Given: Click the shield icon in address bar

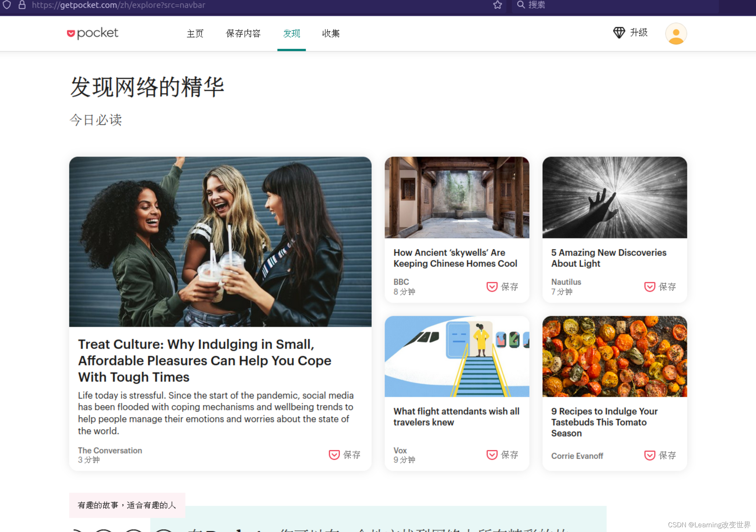Looking at the screenshot, I should (7, 5).
